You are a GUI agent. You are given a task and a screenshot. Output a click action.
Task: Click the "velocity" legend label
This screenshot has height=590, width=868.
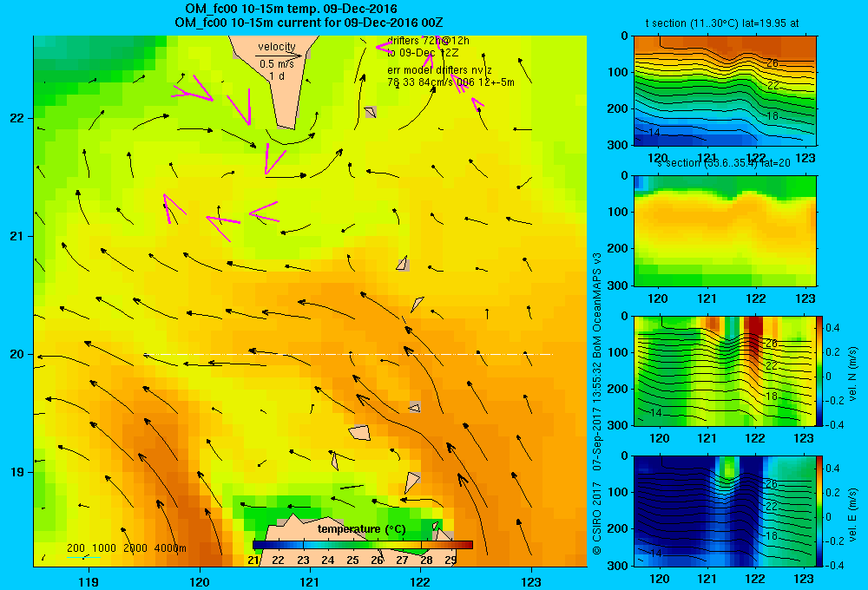pyautogui.click(x=277, y=47)
